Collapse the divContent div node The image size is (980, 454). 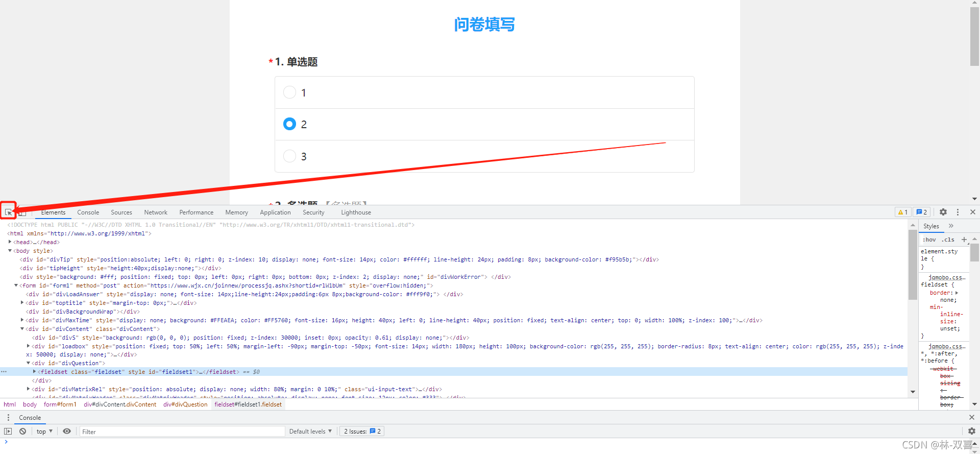(x=22, y=329)
